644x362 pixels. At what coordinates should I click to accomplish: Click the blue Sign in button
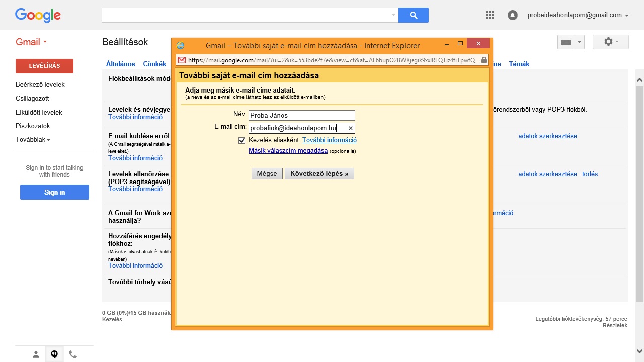[x=54, y=192]
